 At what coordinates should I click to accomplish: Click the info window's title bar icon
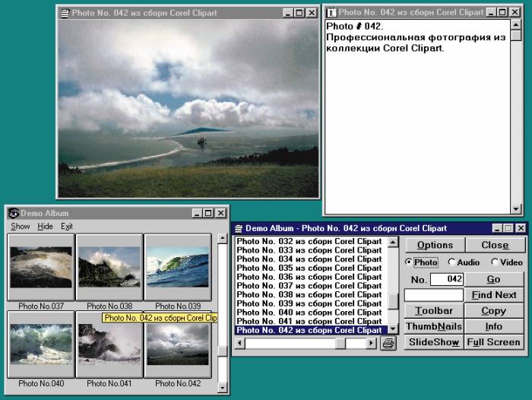[331, 13]
